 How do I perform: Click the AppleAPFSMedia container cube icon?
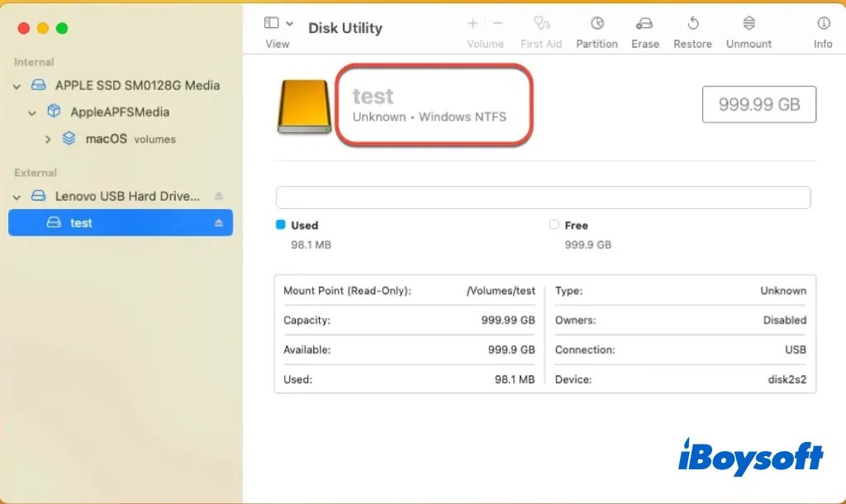(54, 112)
